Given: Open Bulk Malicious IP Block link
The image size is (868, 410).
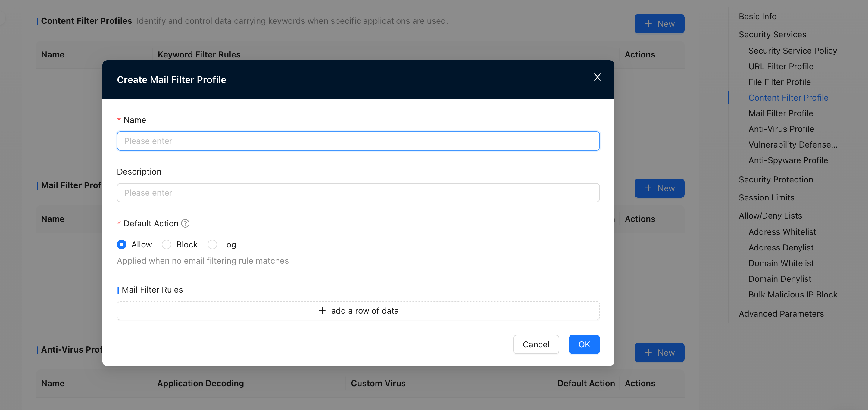Looking at the screenshot, I should [x=792, y=294].
